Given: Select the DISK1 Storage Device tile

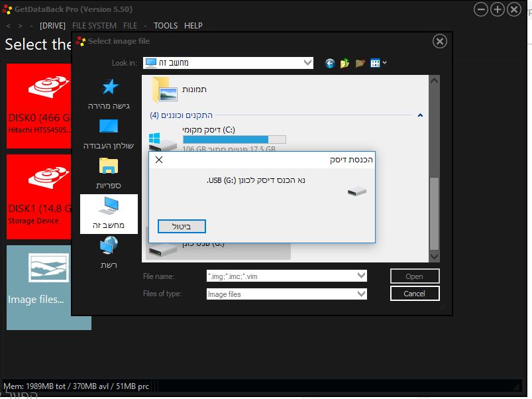Looking at the screenshot, I should tap(38, 197).
